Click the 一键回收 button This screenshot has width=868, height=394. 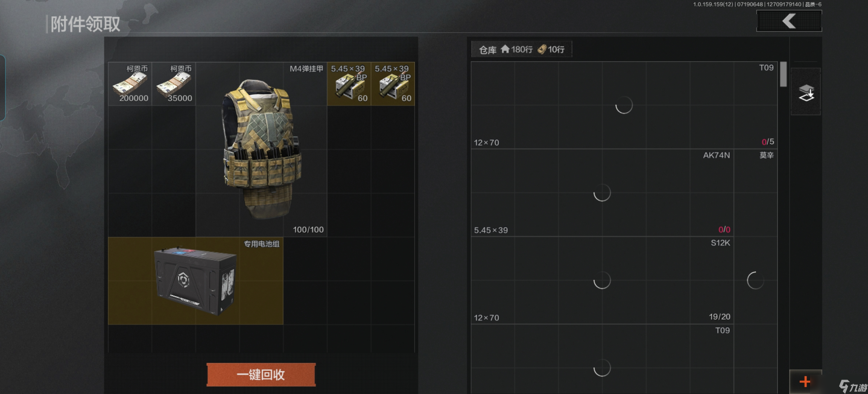tap(261, 374)
